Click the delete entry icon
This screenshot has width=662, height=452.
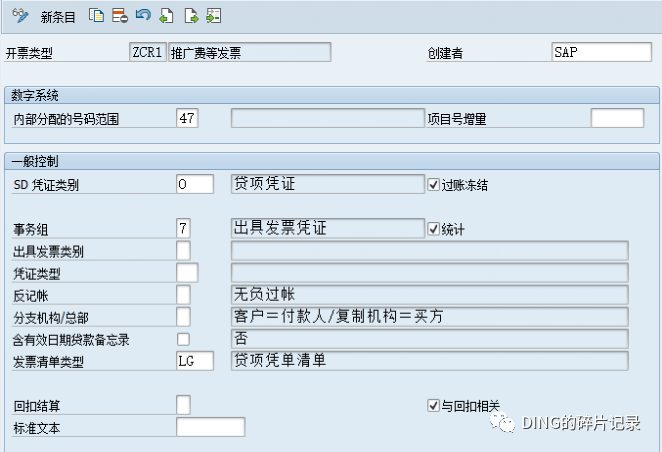coord(120,16)
